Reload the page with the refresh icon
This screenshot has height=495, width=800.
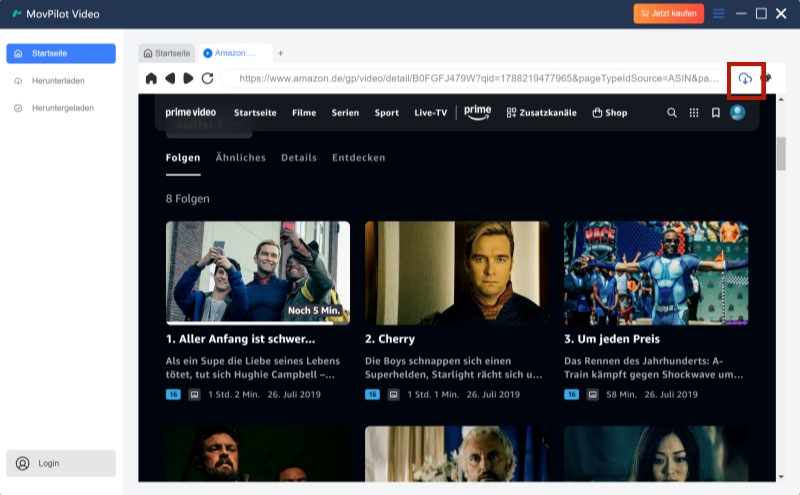point(207,79)
